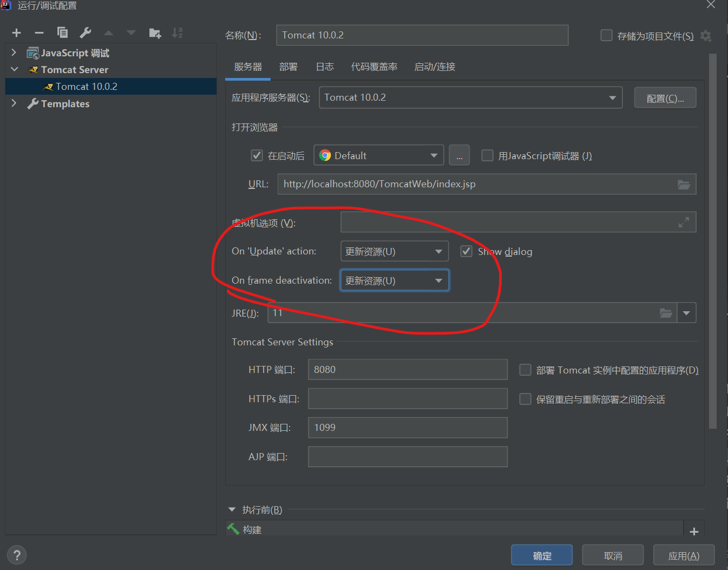This screenshot has width=728, height=570.
Task: Expand the JavaScript 调试 tree node
Action: click(x=14, y=53)
